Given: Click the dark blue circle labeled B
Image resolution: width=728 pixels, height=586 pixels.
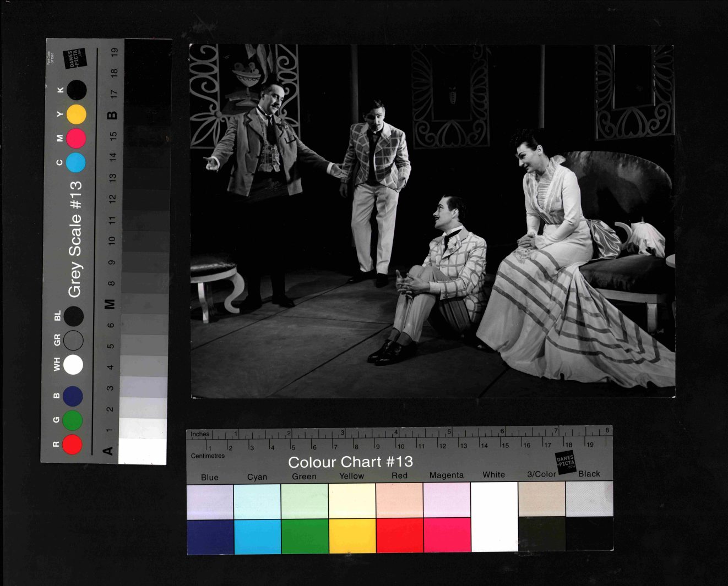Looking at the screenshot, I should coord(73,396).
